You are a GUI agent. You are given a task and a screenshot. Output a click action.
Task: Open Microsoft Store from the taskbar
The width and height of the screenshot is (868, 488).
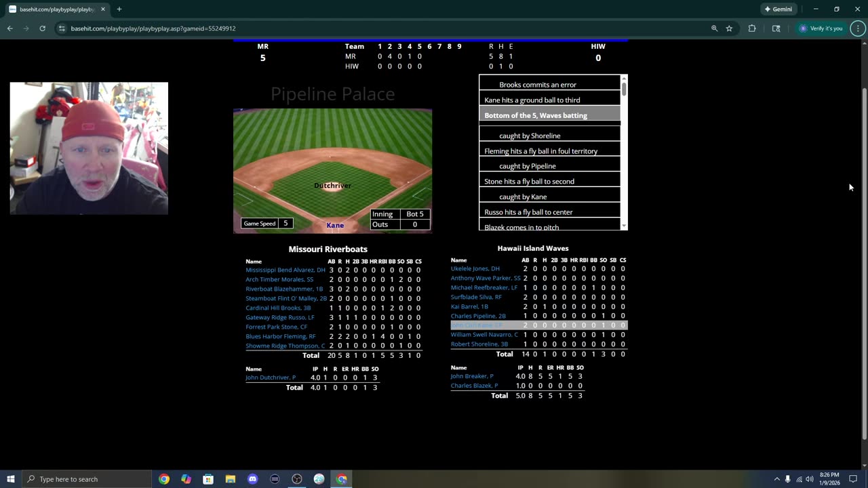[208, 479]
